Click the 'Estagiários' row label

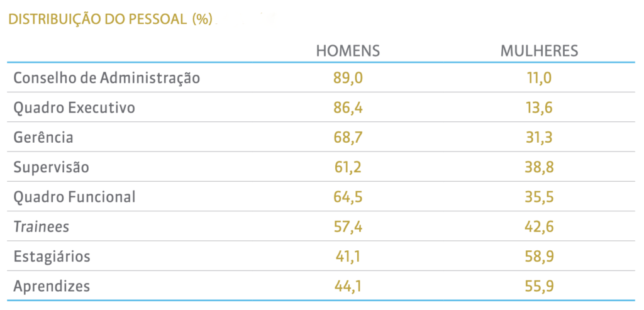pos(52,257)
